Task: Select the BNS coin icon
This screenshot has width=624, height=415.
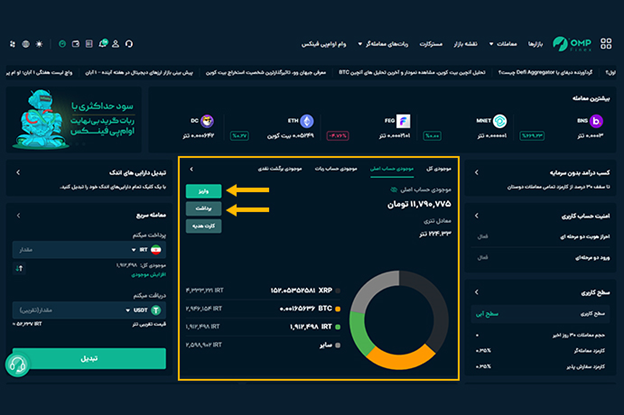Action: [x=596, y=121]
